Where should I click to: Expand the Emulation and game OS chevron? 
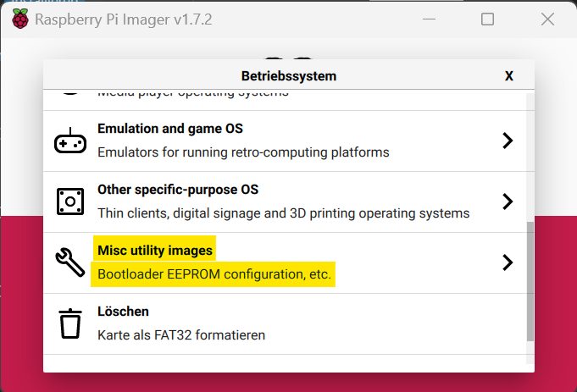pyautogui.click(x=508, y=141)
